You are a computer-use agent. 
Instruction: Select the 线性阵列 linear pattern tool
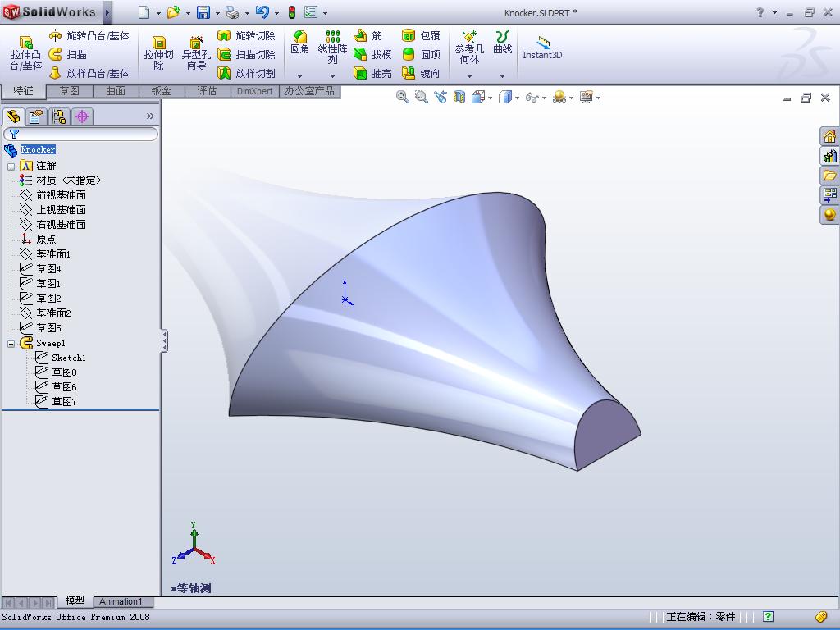(x=333, y=47)
